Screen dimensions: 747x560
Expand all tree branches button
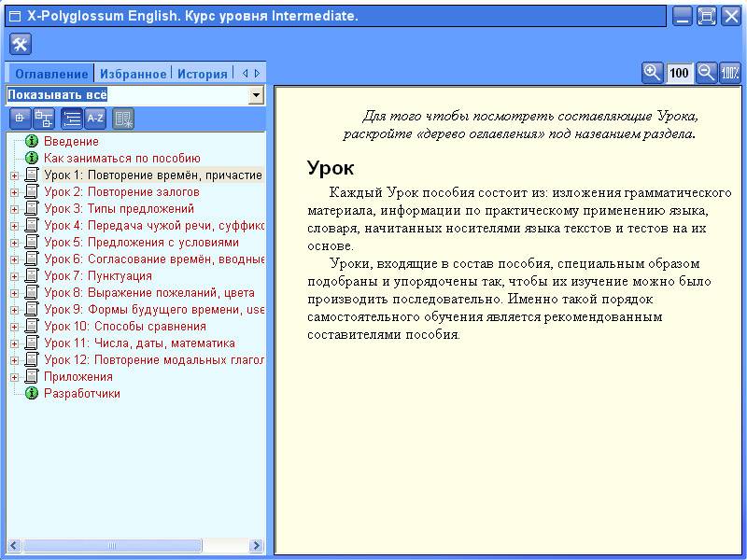click(x=44, y=119)
